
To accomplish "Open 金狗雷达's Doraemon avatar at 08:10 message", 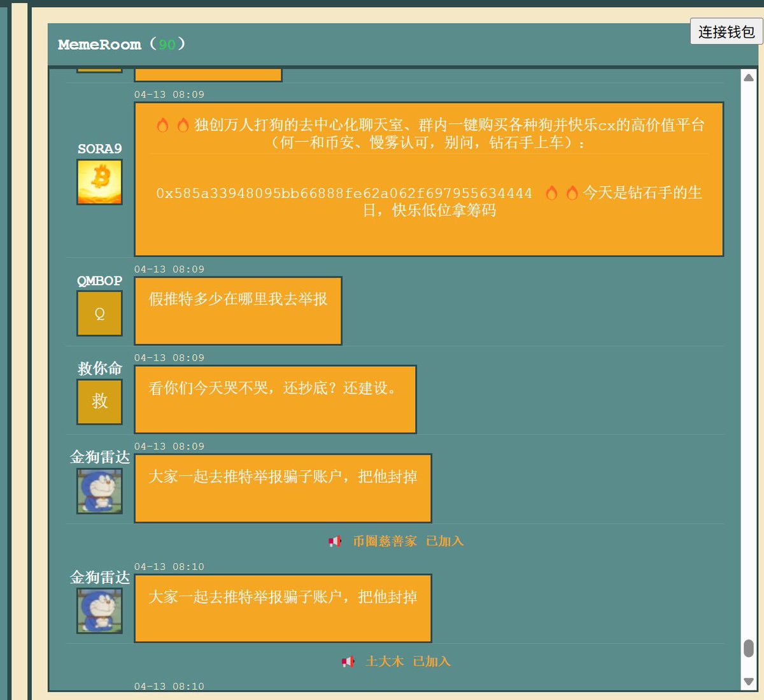I will (99, 611).
